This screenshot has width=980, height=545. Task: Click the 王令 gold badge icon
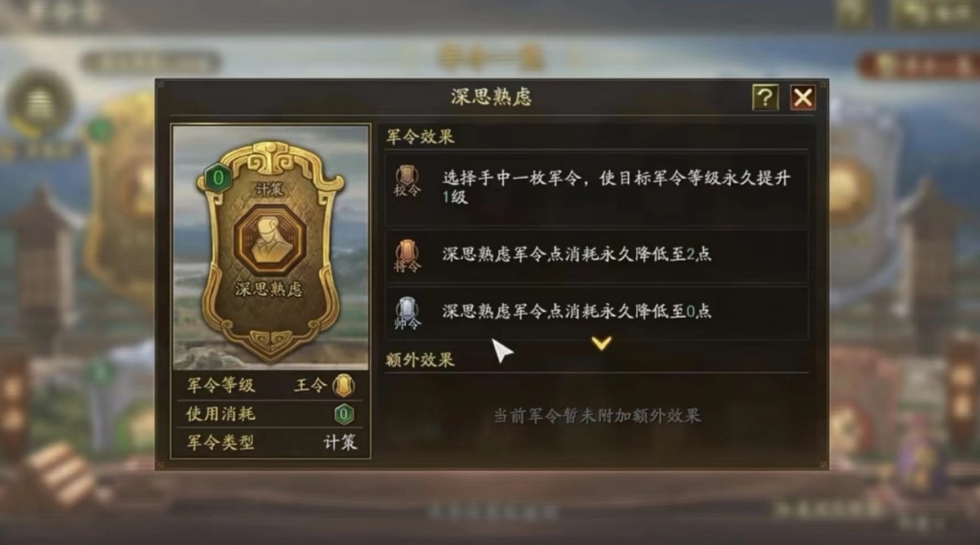pyautogui.click(x=344, y=386)
